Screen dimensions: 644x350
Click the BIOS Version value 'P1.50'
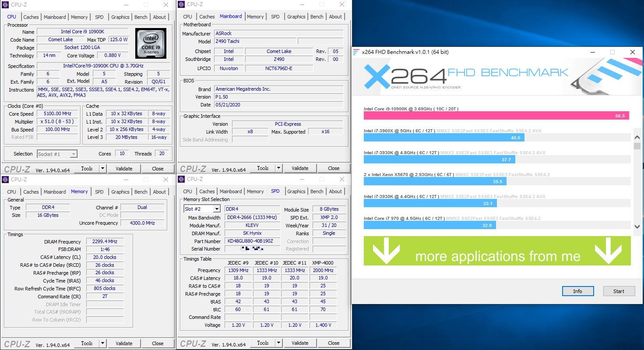(278, 97)
